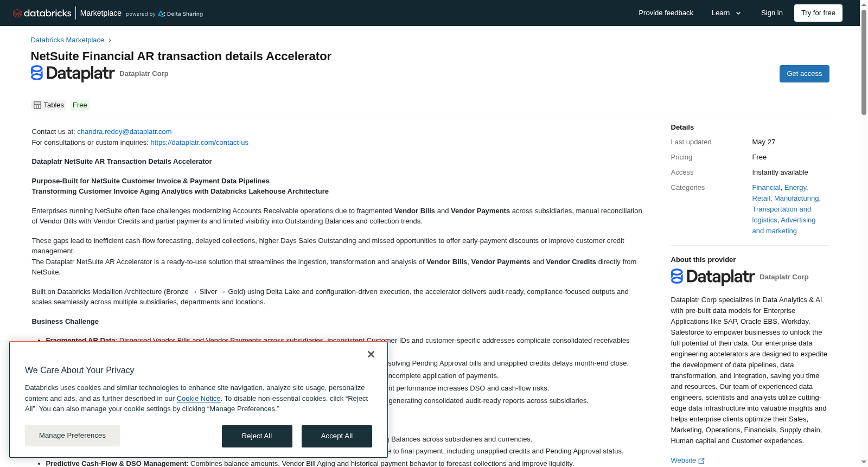The image size is (868, 467).
Task: Click the Get access button
Action: (x=804, y=74)
